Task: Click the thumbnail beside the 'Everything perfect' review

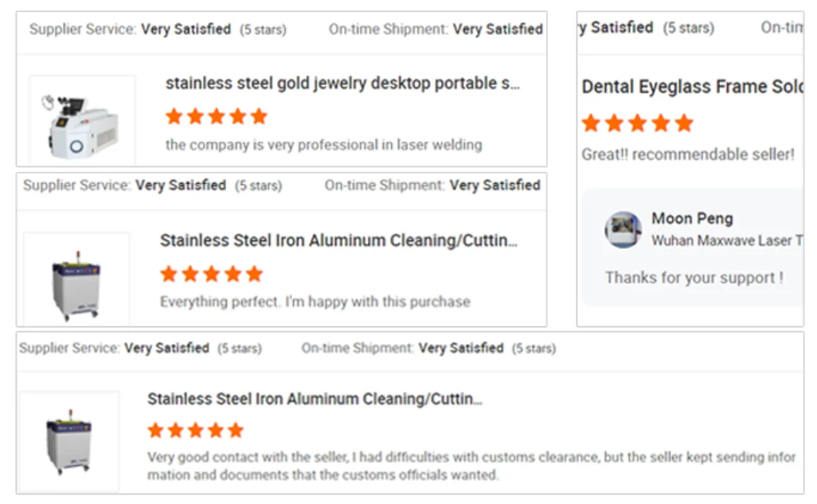Action: 76,279
